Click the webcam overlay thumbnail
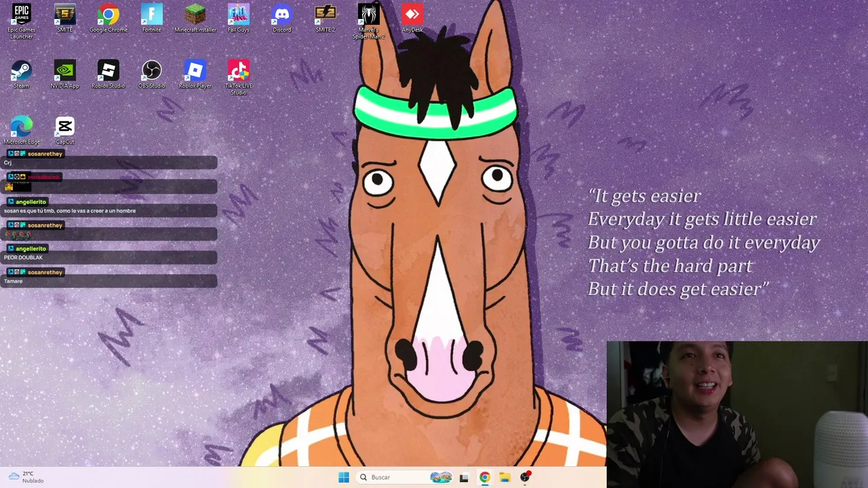868x488 pixels. (x=737, y=414)
